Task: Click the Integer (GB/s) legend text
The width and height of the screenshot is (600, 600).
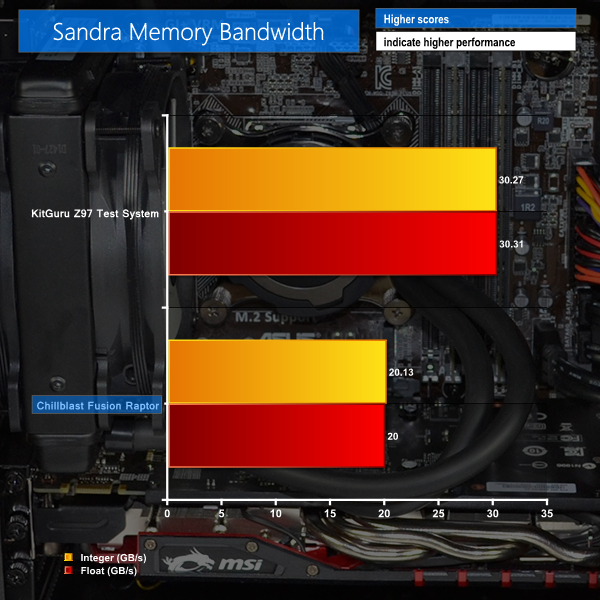Action: tap(113, 558)
